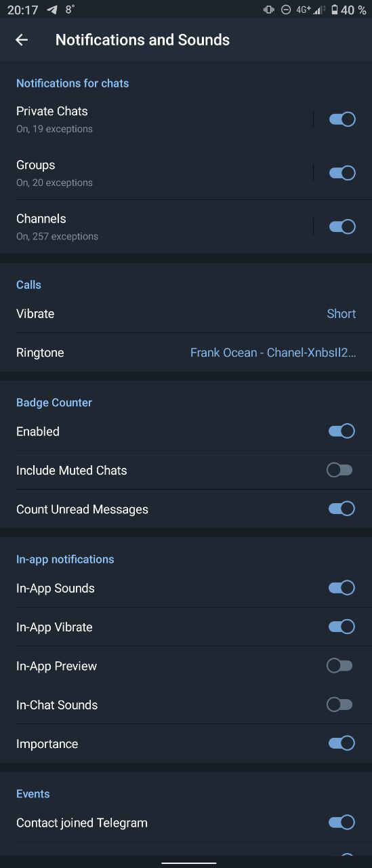Tap the vibrate mode status icon
Image resolution: width=372 pixels, height=868 pixels.
pyautogui.click(x=268, y=9)
